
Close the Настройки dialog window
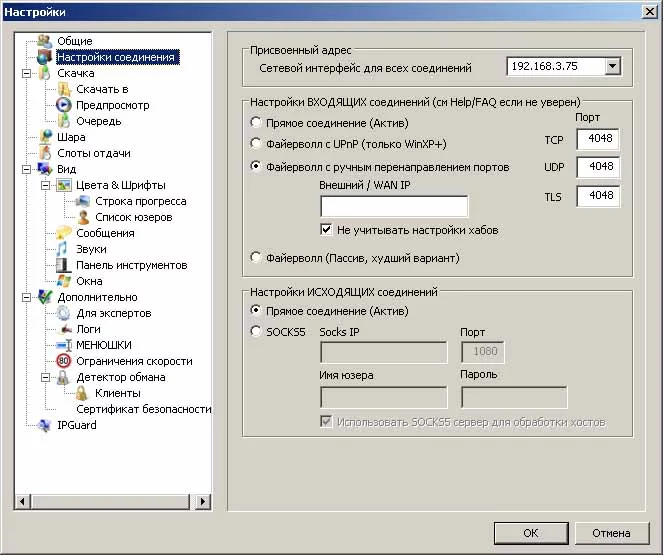649,11
